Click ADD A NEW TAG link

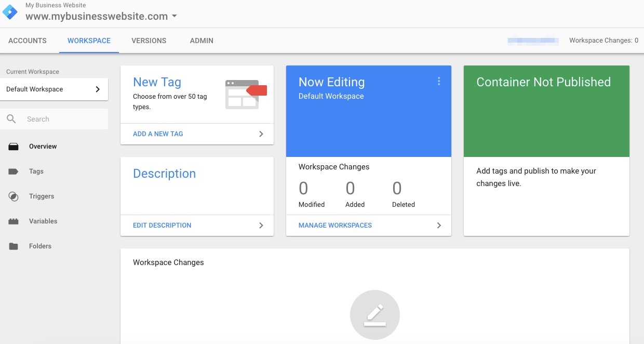[x=158, y=134]
